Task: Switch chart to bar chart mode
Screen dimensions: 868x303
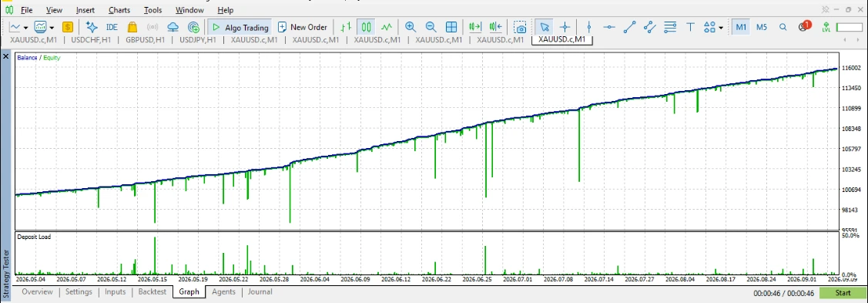Action: (346, 26)
